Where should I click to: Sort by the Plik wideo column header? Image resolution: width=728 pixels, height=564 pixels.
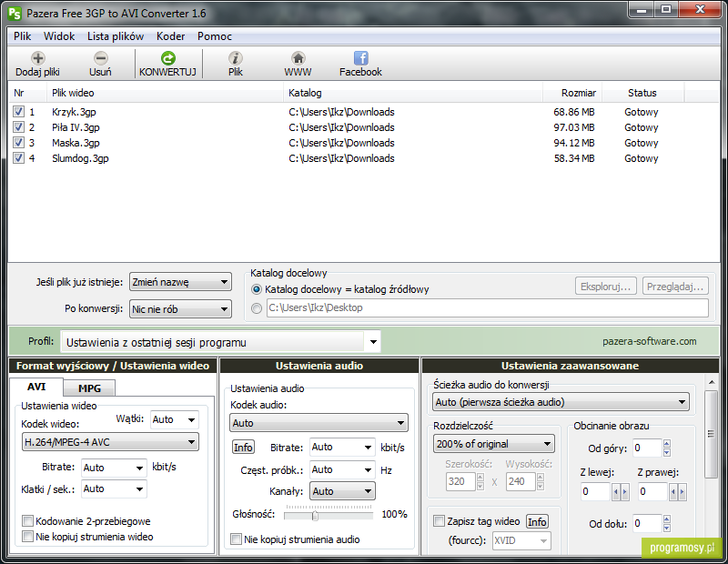point(165,93)
